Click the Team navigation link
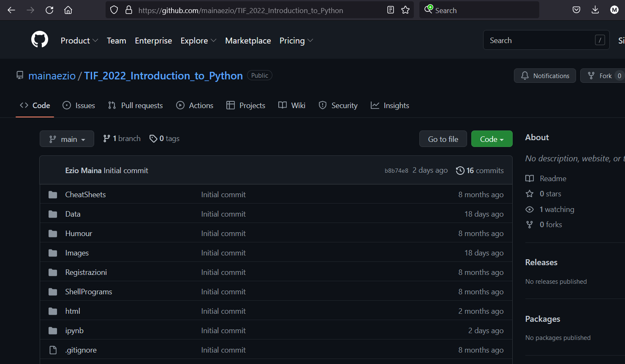Image resolution: width=625 pixels, height=364 pixels. [x=117, y=41]
